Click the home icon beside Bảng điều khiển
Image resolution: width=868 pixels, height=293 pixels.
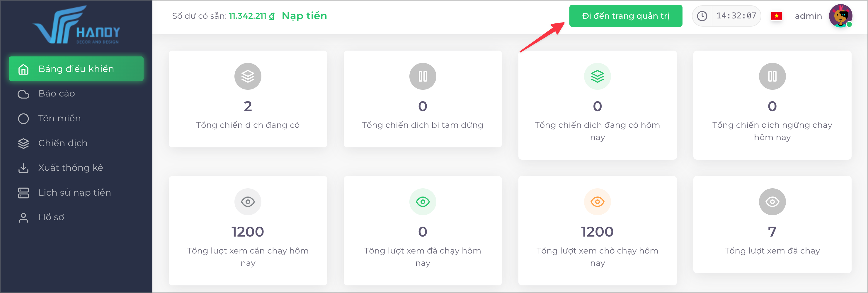coord(23,69)
